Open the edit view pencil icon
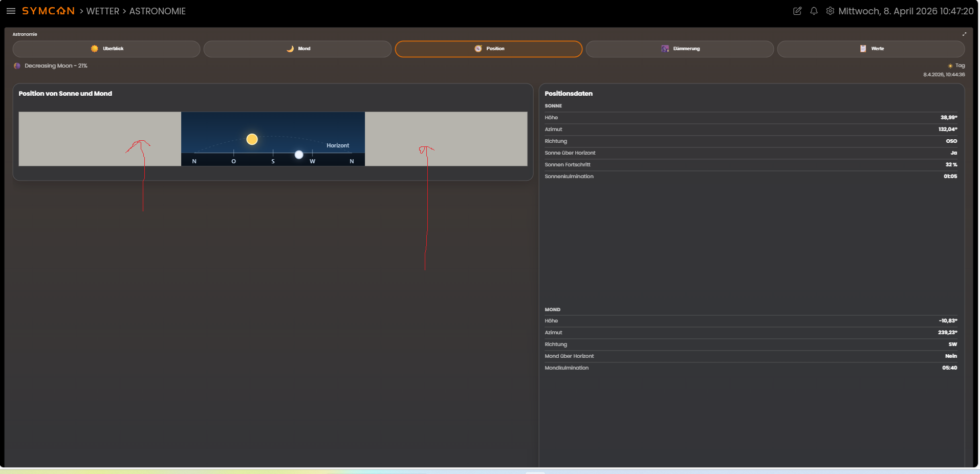980x474 pixels. pos(797,11)
